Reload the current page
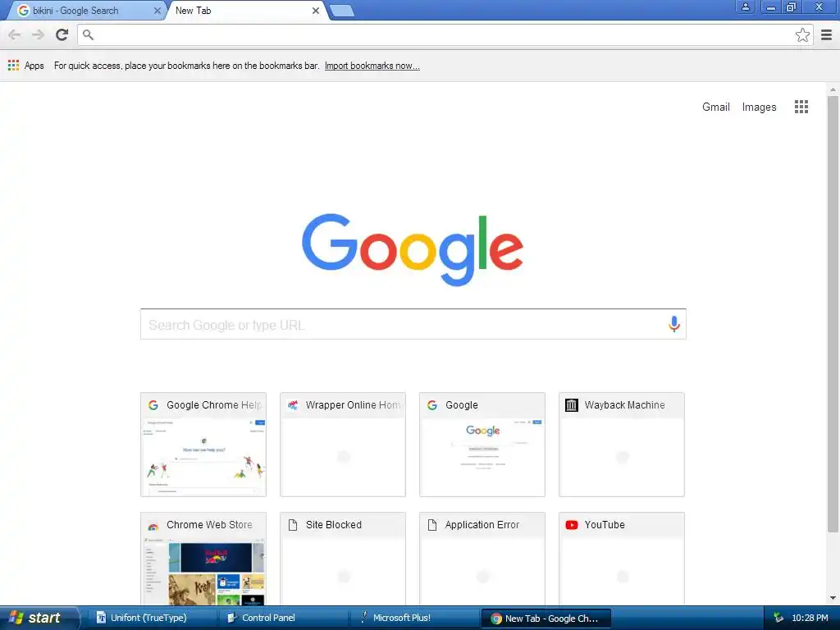Viewport: 840px width, 630px height. click(x=62, y=34)
